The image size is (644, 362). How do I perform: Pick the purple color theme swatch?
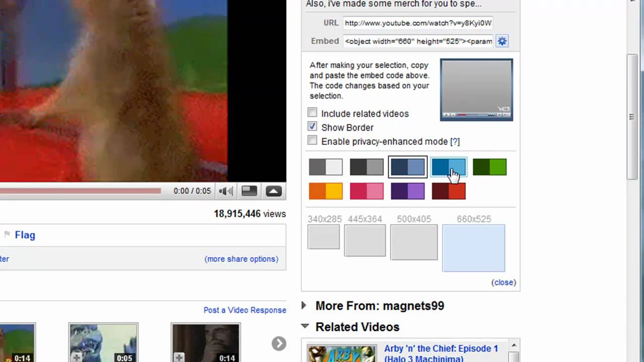(408, 191)
